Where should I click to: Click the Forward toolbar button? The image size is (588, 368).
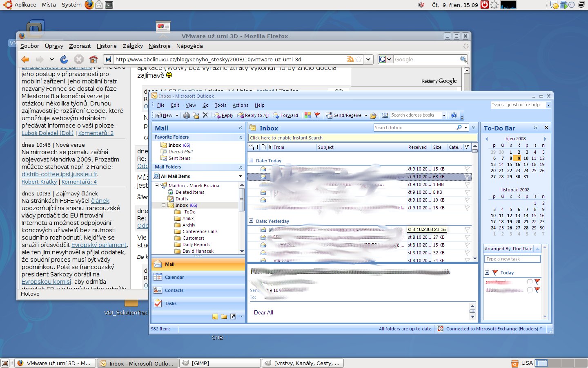click(285, 115)
